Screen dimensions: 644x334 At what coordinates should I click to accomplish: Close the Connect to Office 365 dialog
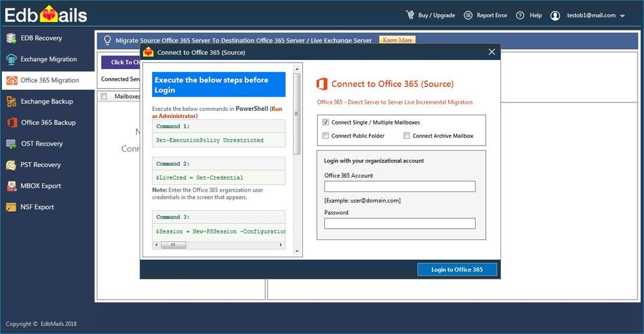click(492, 52)
